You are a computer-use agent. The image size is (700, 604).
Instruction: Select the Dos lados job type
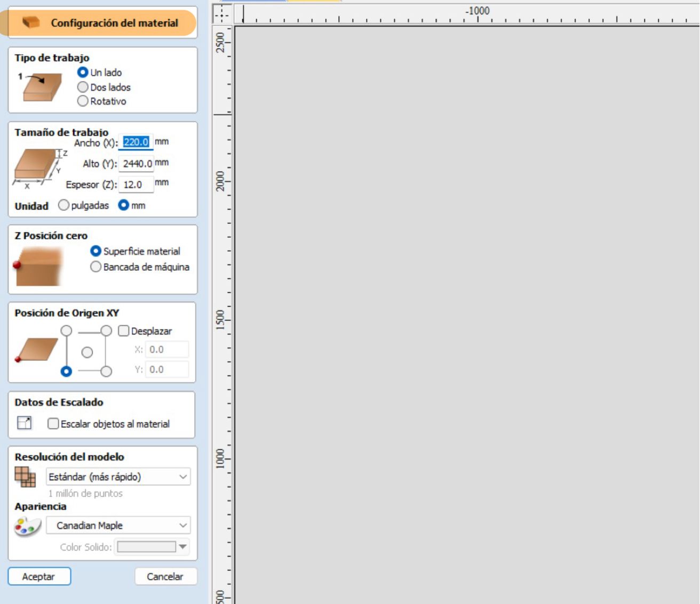pyautogui.click(x=83, y=87)
